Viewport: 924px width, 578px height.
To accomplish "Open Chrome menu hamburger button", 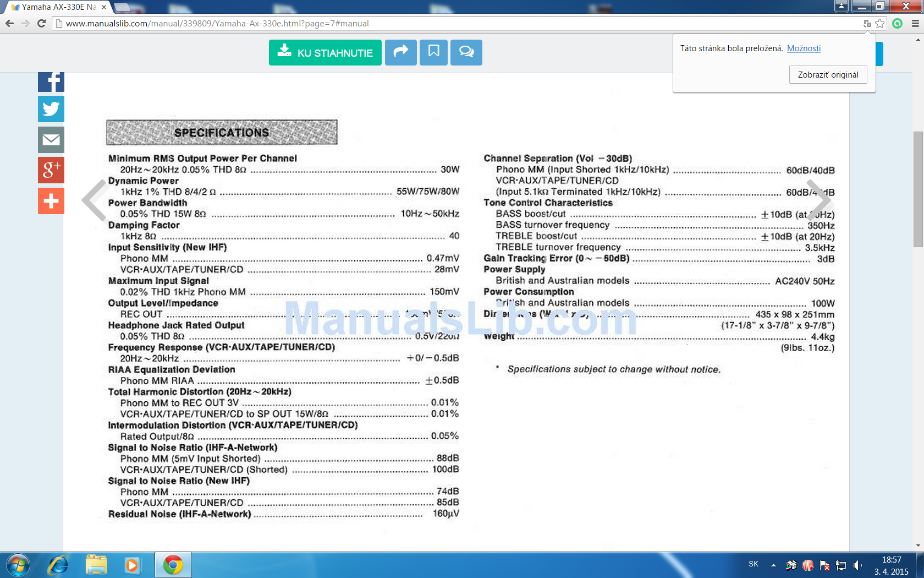I will [915, 24].
